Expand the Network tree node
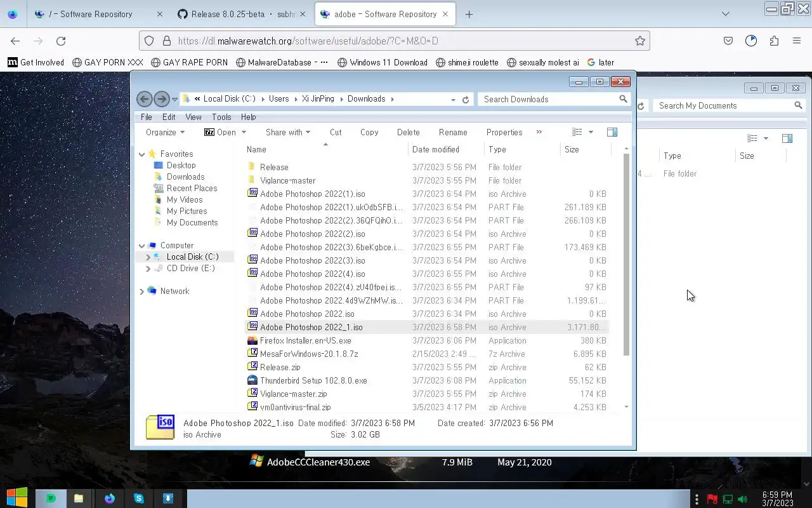This screenshot has height=508, width=812. click(142, 291)
